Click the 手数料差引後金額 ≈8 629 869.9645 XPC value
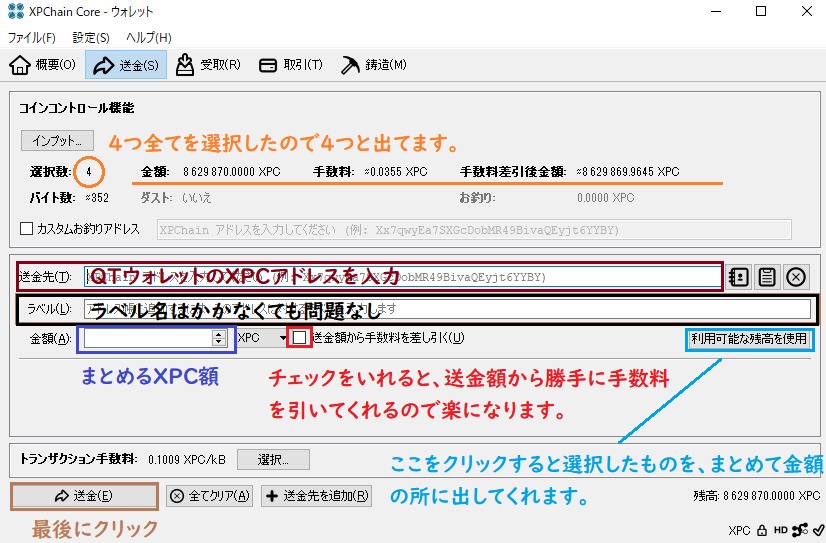This screenshot has height=543, width=826. coord(628,172)
